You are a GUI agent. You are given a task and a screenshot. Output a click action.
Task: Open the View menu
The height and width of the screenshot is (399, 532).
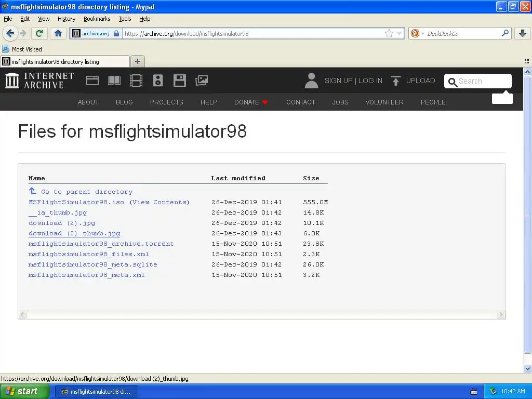(x=44, y=19)
